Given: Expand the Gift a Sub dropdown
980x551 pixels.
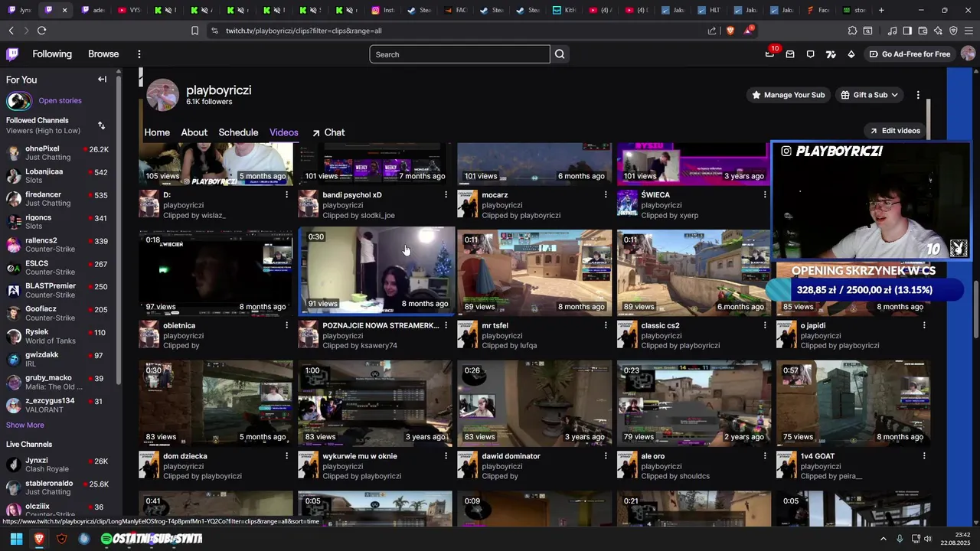Looking at the screenshot, I should pos(870,95).
